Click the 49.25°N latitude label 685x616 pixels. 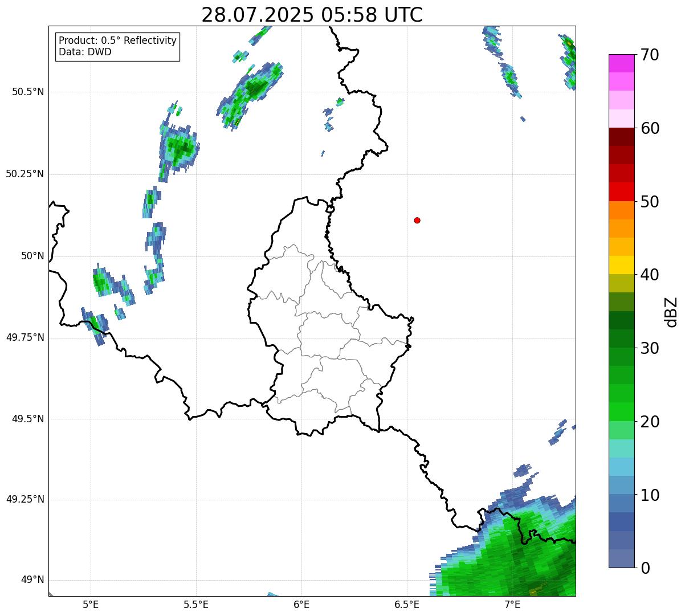click(25, 500)
